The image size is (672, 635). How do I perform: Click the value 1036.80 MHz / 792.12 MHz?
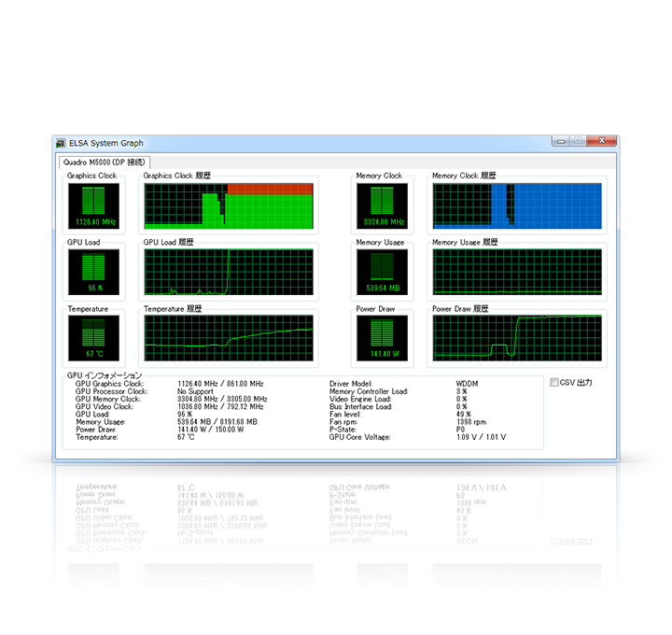[220, 406]
